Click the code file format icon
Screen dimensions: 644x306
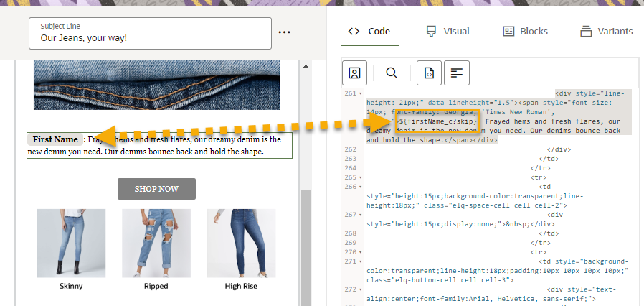tap(429, 73)
